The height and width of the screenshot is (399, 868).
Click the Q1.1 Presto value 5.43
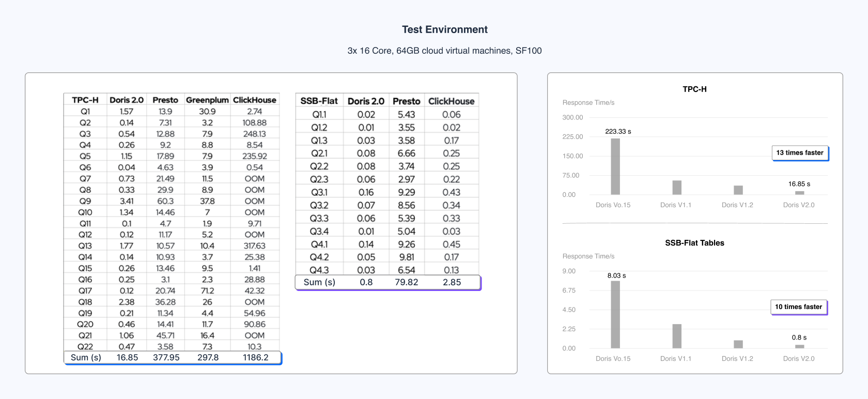click(x=407, y=115)
